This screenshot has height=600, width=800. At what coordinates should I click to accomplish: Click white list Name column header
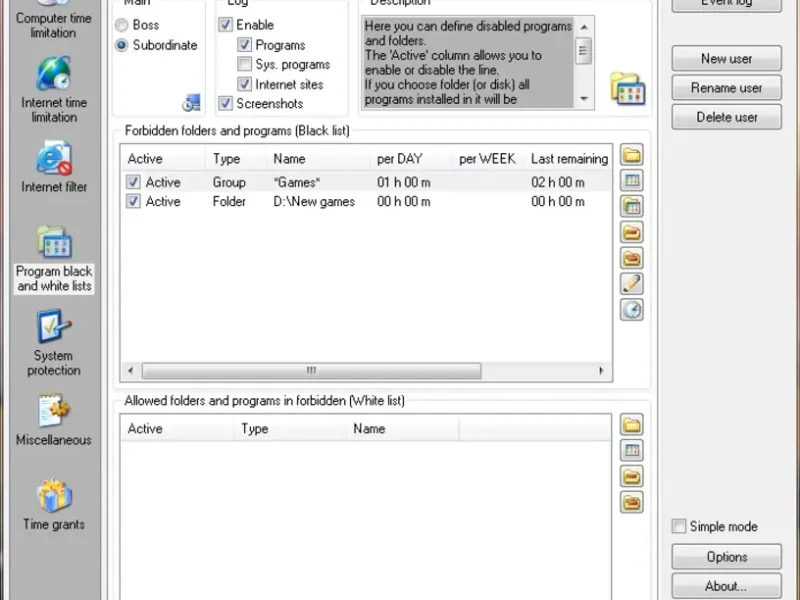coord(403,429)
